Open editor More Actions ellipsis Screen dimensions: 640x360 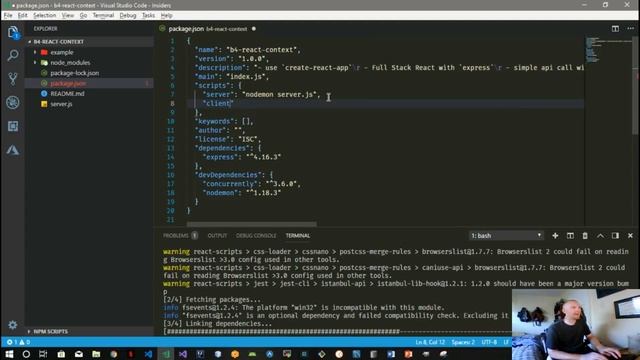[631, 29]
